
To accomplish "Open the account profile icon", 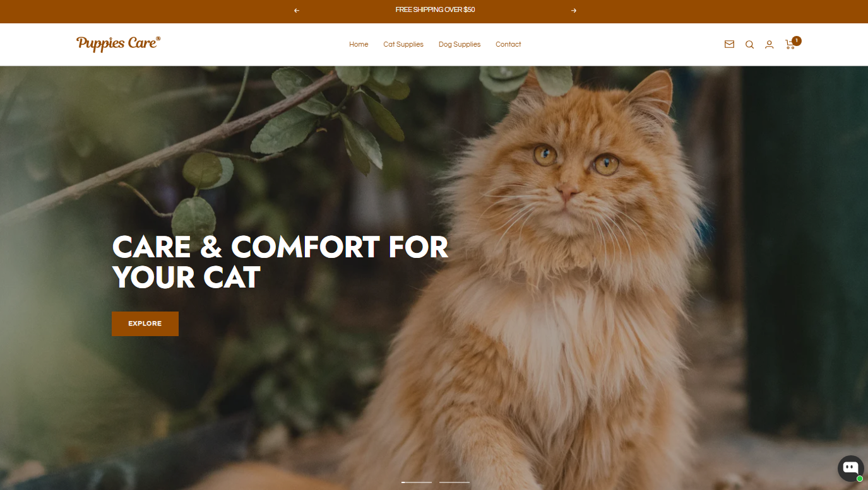I will 769,44.
